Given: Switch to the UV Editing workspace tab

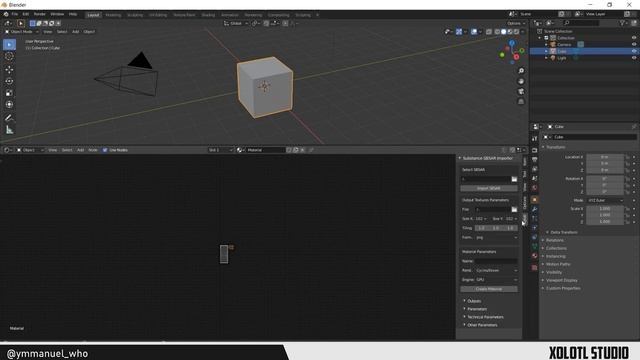Looking at the screenshot, I should click(x=158, y=15).
